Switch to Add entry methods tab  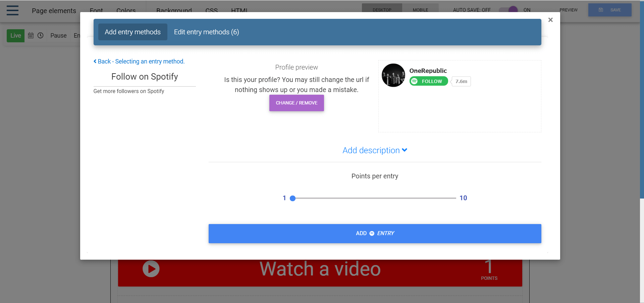[x=133, y=32]
